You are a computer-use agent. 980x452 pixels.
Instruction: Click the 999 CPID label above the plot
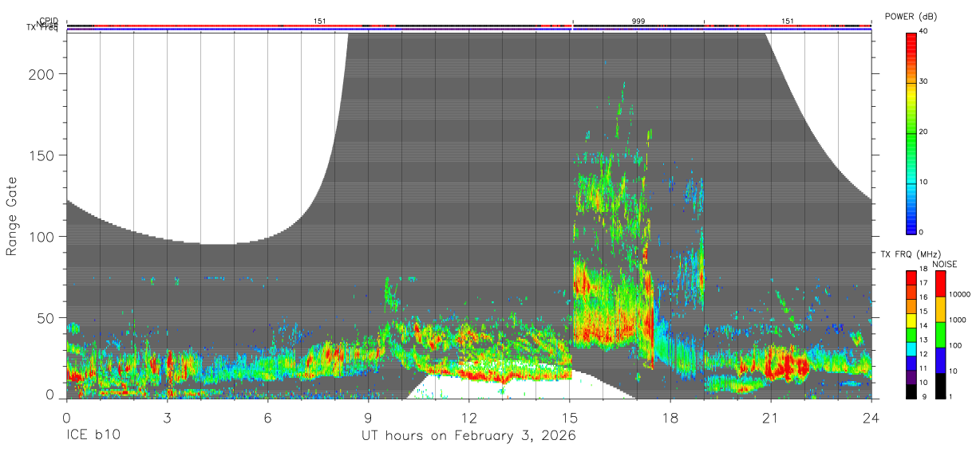point(638,21)
